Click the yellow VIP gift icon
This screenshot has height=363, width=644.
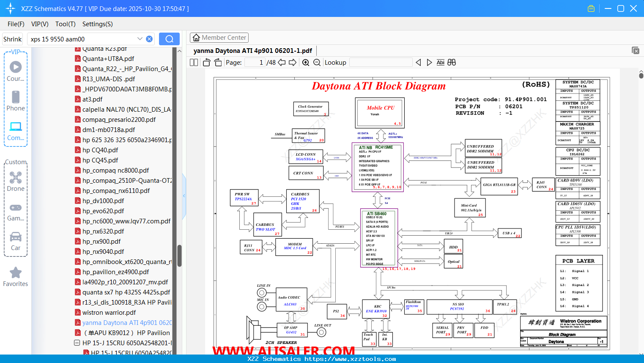pyautogui.click(x=591, y=8)
